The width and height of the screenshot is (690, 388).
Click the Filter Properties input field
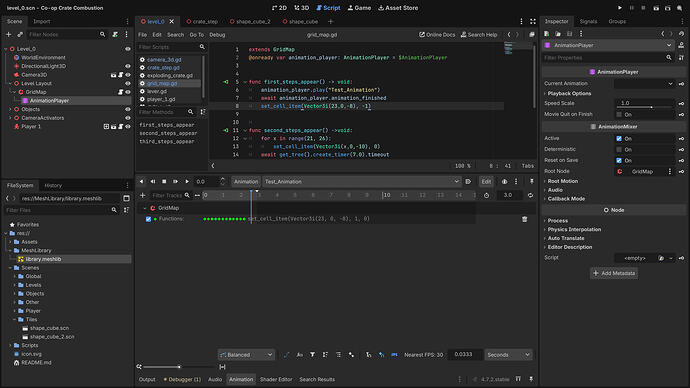[608, 58]
